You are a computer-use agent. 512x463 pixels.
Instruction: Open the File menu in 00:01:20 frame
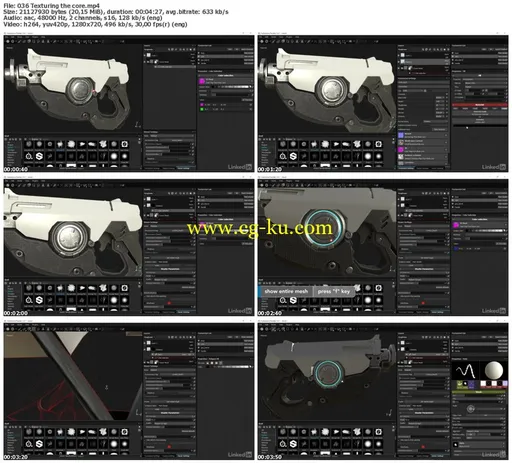(261, 37)
